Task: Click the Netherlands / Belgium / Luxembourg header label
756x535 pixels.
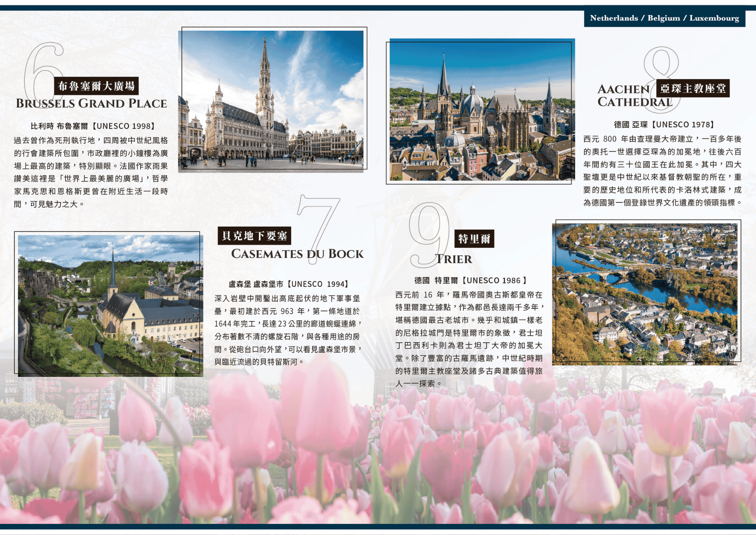Action: coord(664,18)
